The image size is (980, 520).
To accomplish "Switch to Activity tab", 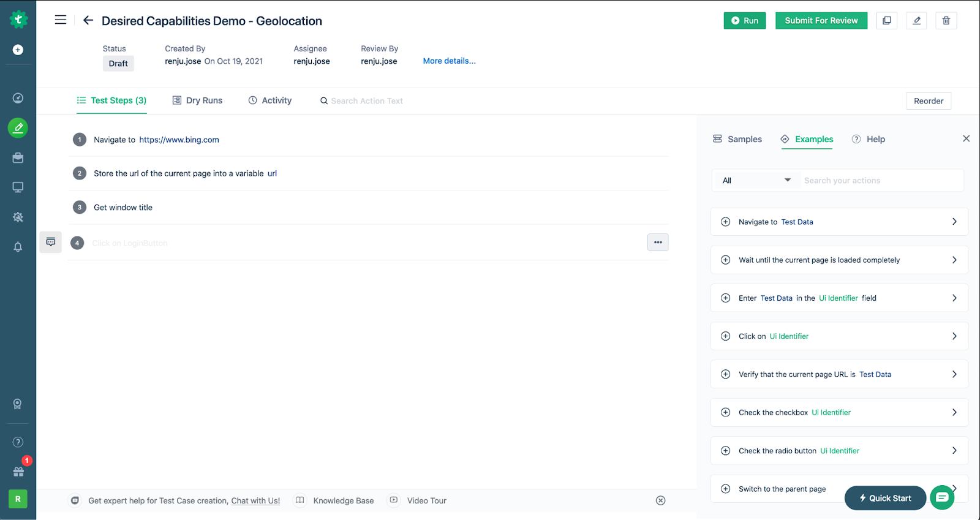I will coord(270,100).
